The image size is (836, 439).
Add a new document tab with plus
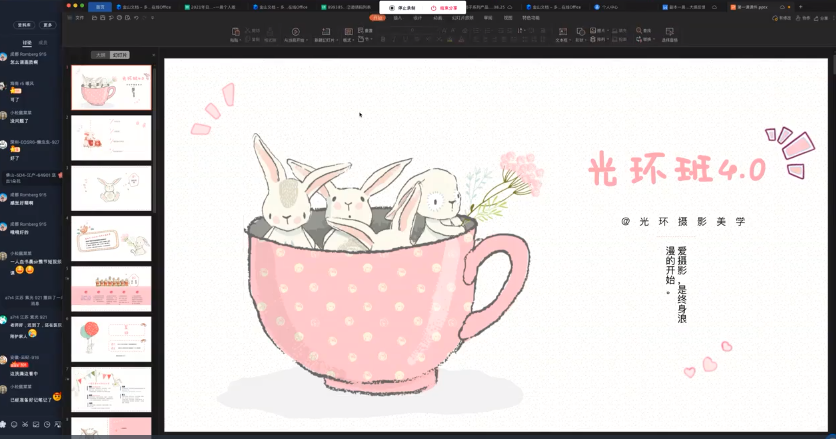pyautogui.click(x=800, y=7)
